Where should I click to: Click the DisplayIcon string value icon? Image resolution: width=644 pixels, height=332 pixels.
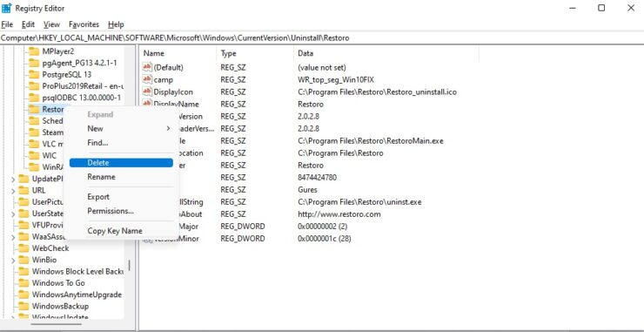tap(147, 91)
